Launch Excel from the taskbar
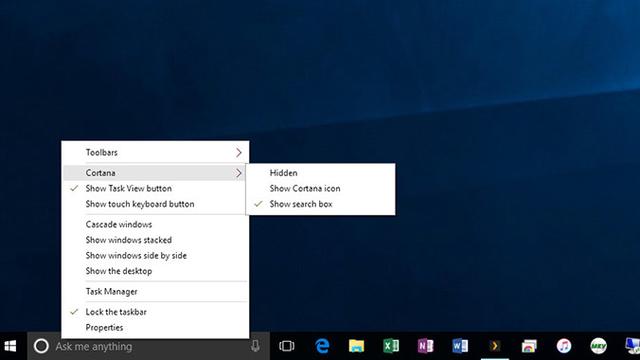Screen dimensions: 640x360 point(391,346)
